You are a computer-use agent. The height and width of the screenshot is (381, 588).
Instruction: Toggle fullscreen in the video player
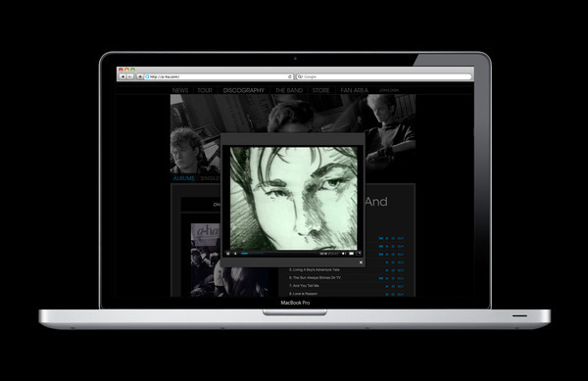coord(352,254)
